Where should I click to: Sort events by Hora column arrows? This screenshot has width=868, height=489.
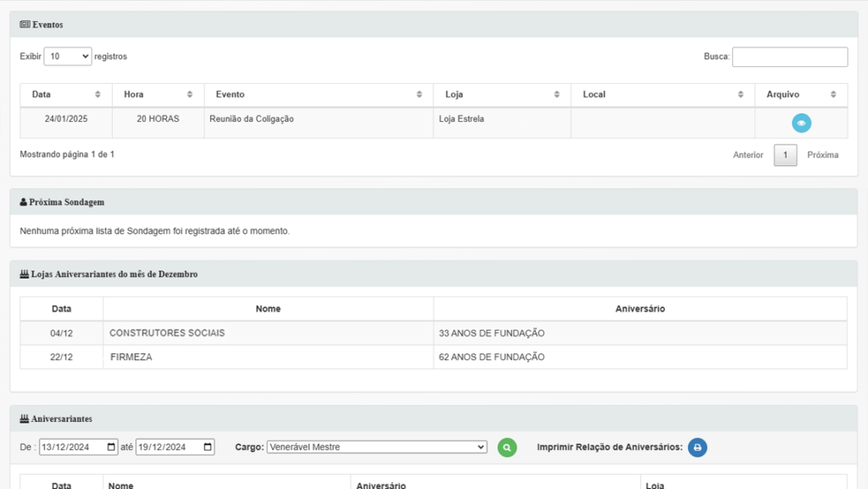[x=190, y=95]
